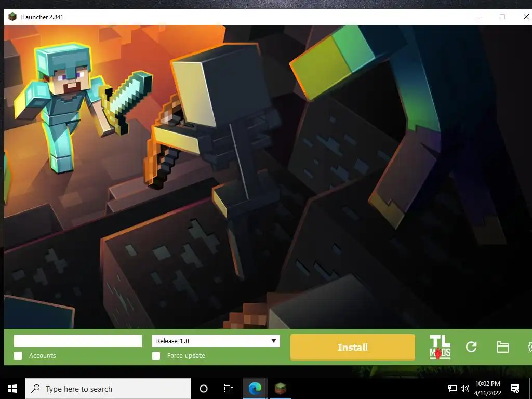Minimize the TLauncher window

(479, 17)
